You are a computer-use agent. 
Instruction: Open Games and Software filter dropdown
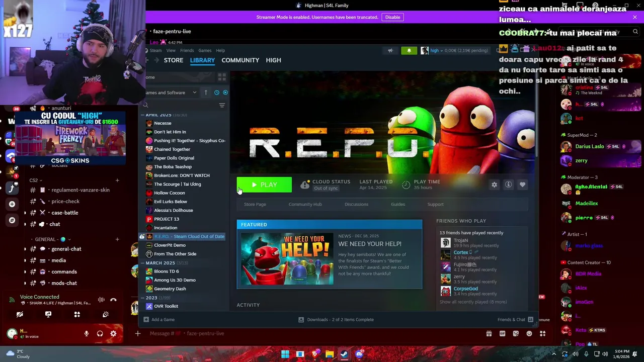pyautogui.click(x=171, y=93)
